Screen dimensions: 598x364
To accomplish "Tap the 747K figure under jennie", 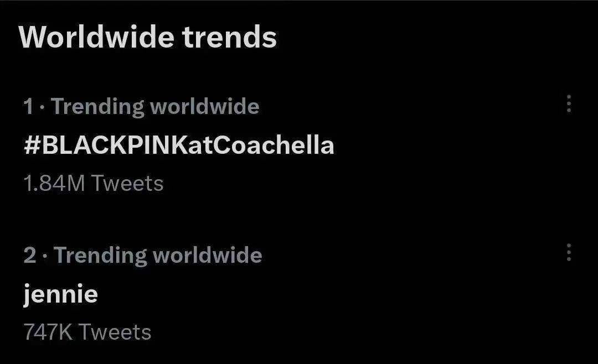I will [48, 332].
